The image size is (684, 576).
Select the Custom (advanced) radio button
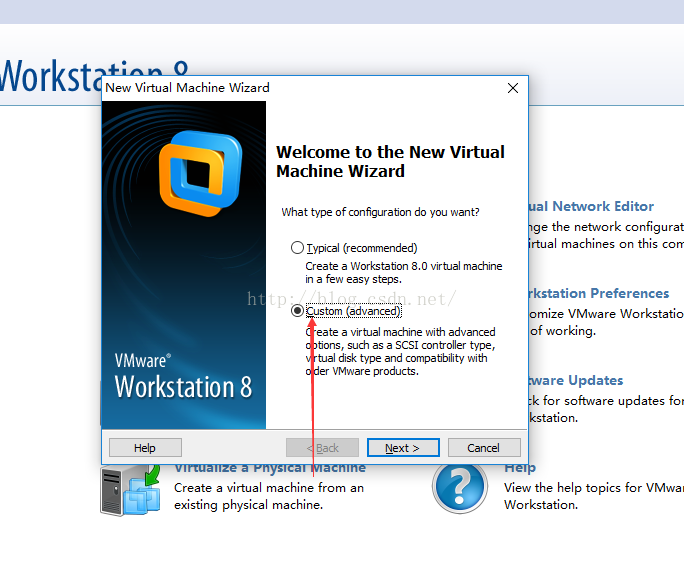point(297,311)
